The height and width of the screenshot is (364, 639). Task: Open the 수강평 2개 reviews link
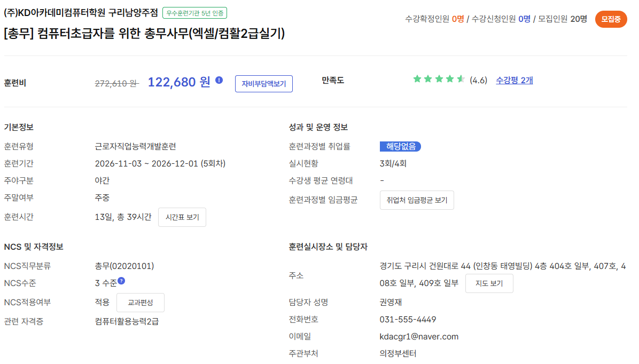(515, 80)
